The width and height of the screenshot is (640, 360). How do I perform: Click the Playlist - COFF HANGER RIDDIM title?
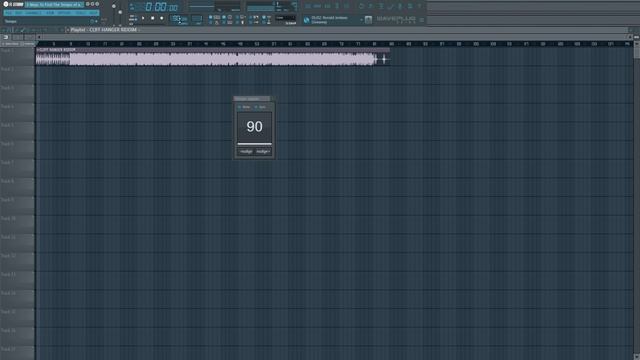tap(104, 30)
